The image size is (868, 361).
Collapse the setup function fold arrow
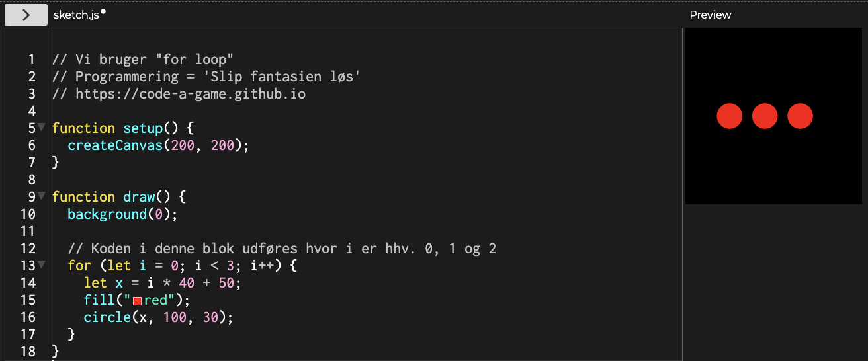[x=41, y=127]
